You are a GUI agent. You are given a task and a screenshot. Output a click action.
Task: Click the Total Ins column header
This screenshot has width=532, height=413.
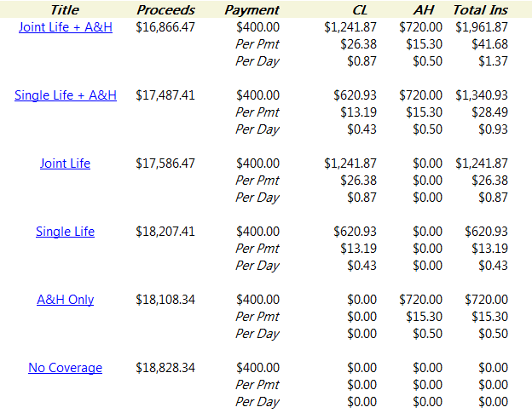point(480,10)
